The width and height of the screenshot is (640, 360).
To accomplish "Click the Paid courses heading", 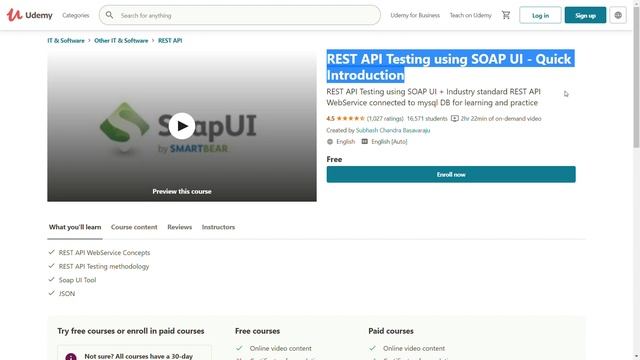I will pyautogui.click(x=391, y=331).
